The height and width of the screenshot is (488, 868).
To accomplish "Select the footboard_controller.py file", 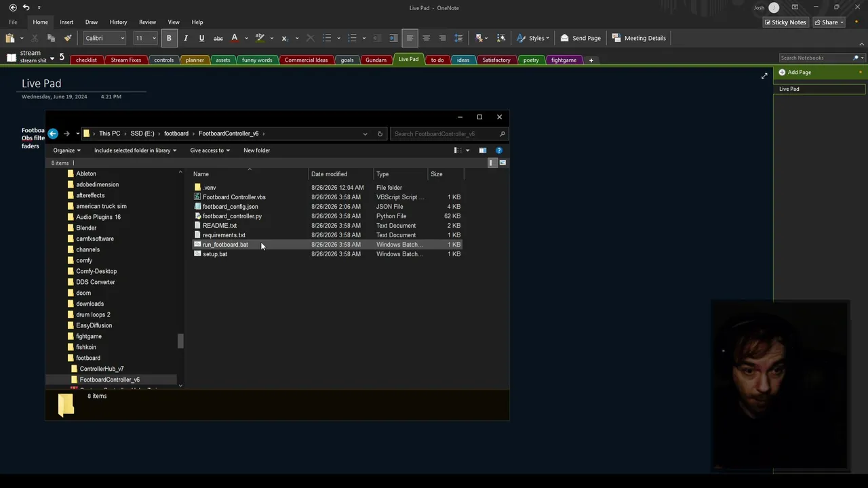I will [232, 216].
